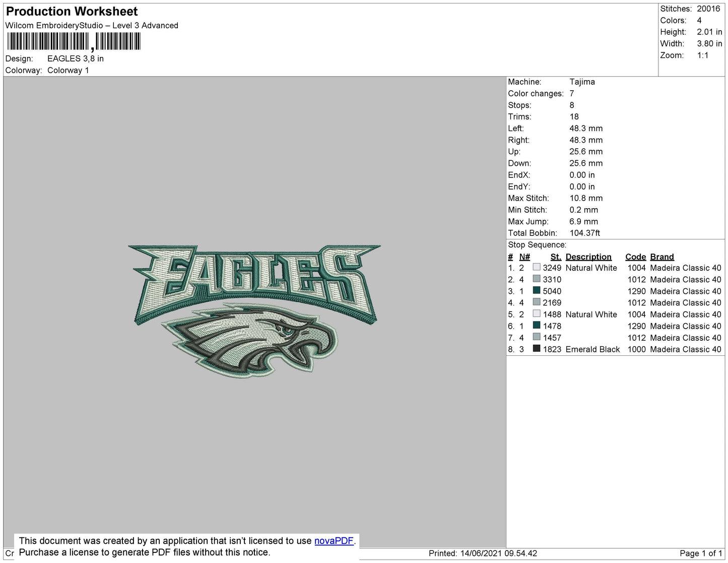Click the Color changes value 7
This screenshot has width=728, height=563.
click(x=572, y=93)
